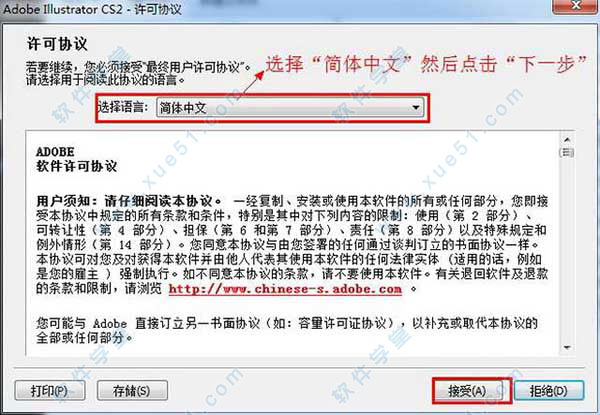Screen dimensions: 600x415
Task: Click the bold 用户须知 text in the agreement
Action: pos(65,201)
